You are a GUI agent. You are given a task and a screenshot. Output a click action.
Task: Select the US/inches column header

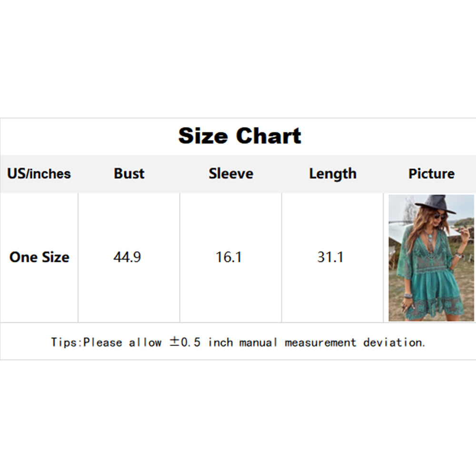[39, 174]
